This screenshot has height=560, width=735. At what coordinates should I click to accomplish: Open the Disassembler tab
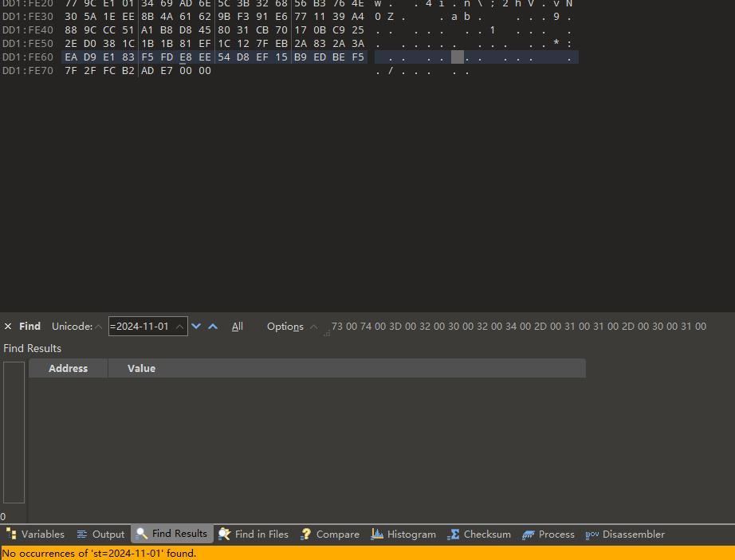(x=625, y=535)
